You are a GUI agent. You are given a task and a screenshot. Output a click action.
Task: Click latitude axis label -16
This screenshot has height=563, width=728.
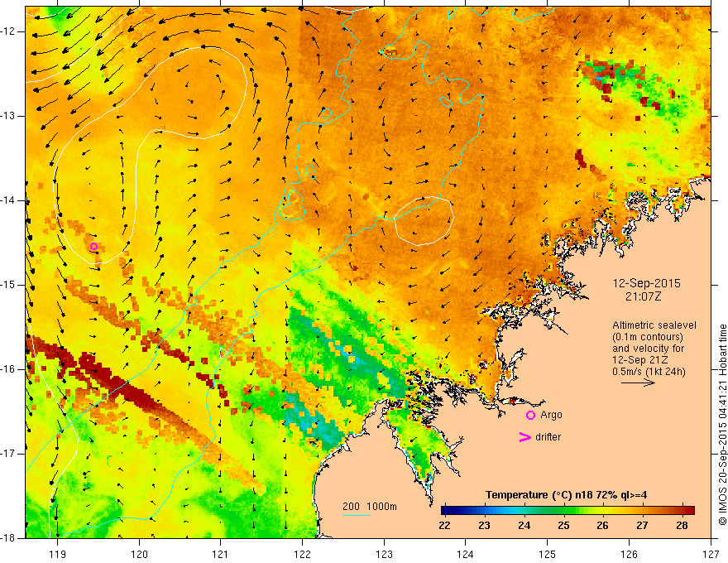point(9,369)
